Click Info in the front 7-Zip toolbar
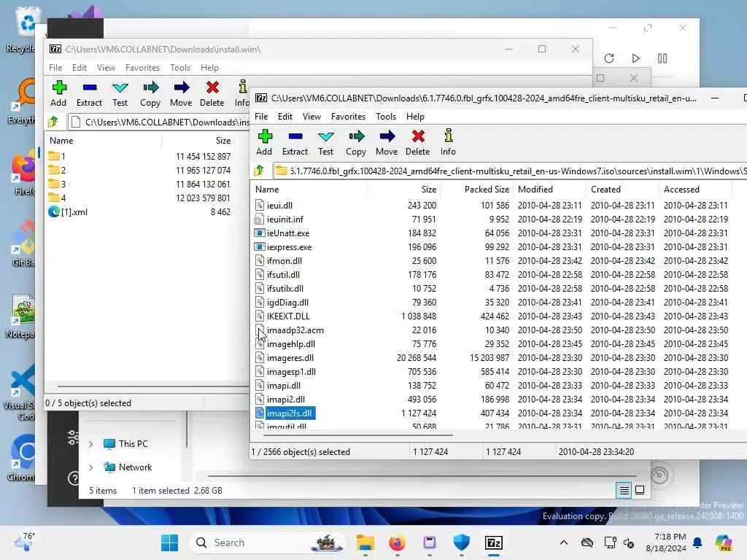Viewport: 747px width, 560px height. [x=448, y=142]
